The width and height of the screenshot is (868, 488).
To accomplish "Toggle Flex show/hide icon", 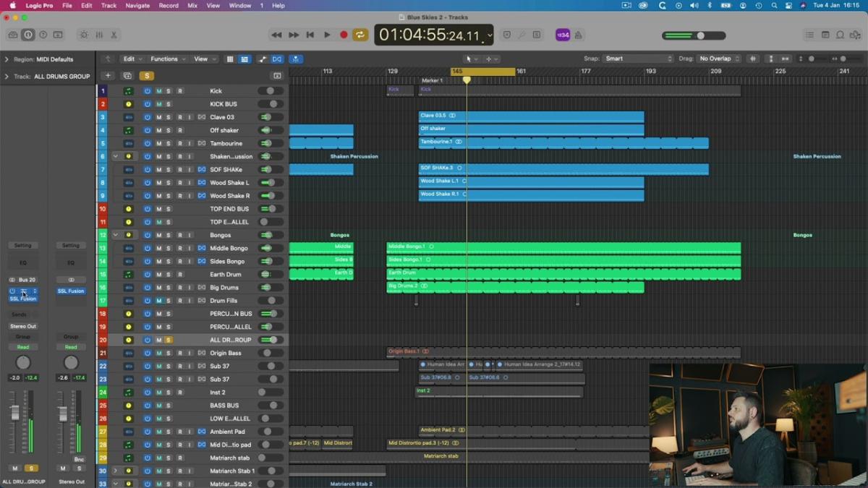I will point(277,59).
